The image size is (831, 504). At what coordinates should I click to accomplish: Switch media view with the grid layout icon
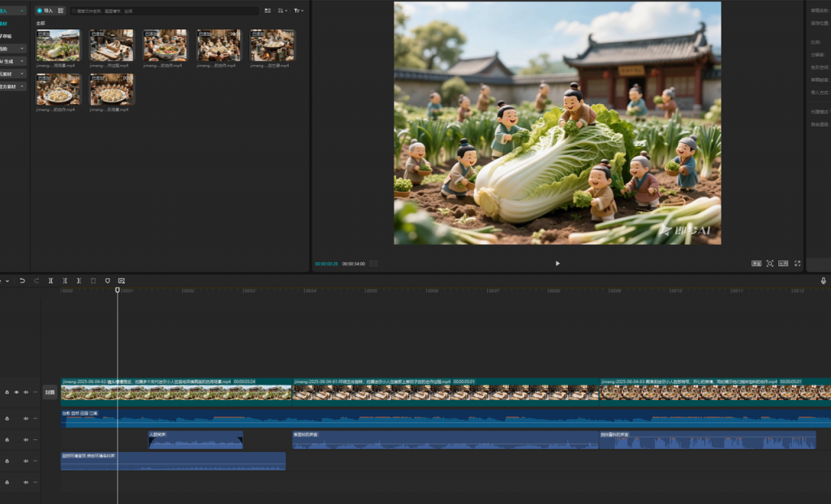point(268,11)
